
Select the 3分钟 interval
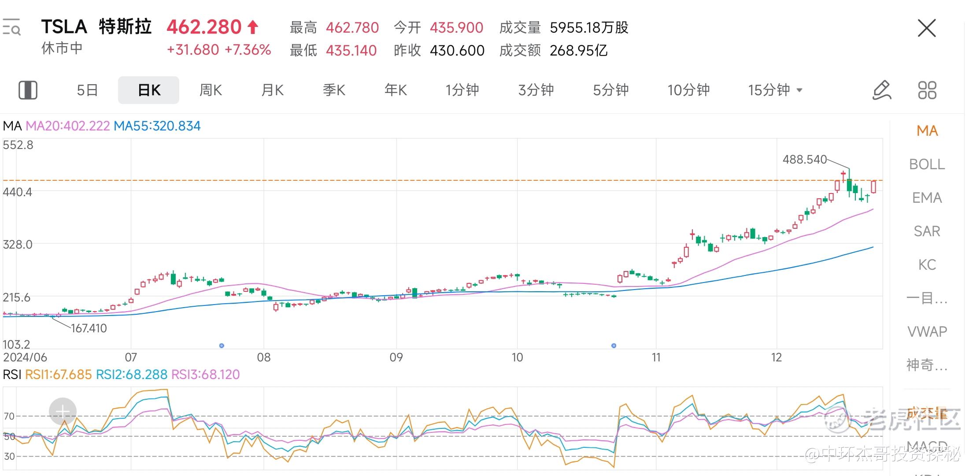pos(536,90)
